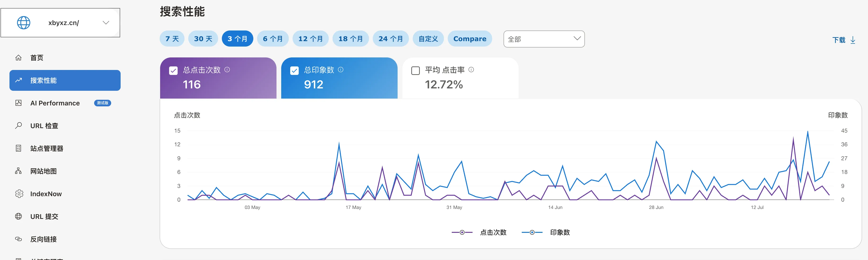Image resolution: width=868 pixels, height=260 pixels.
Task: Select the 18 个月 date range
Action: [x=351, y=39]
